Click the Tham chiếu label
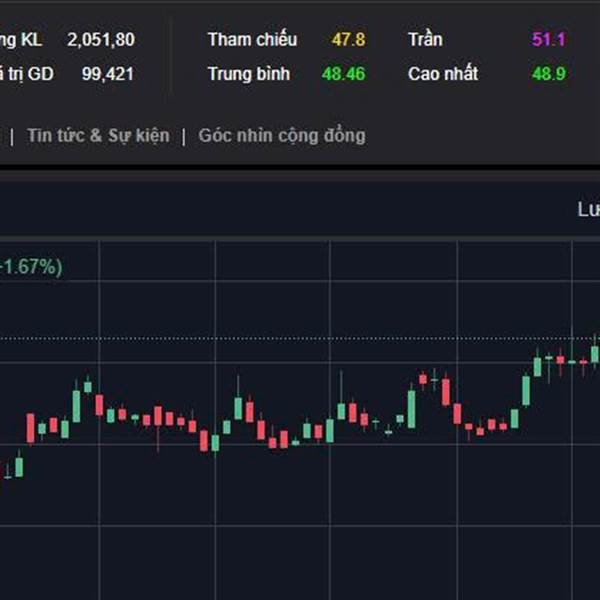The image size is (600, 600). [252, 39]
